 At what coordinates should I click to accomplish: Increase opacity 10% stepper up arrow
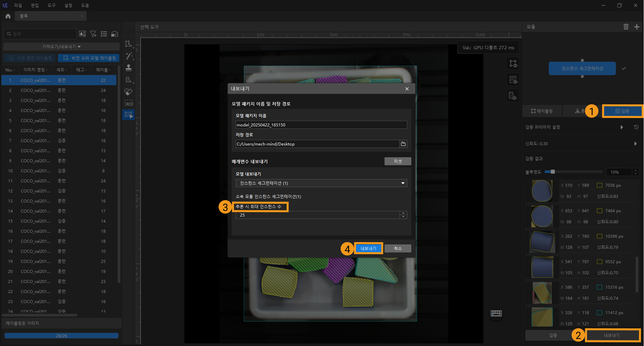[636, 170]
